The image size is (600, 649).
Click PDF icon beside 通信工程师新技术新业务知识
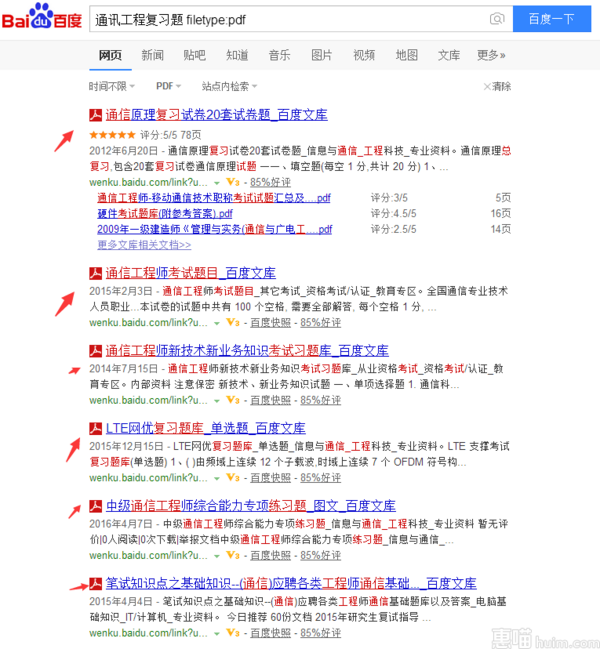(x=96, y=351)
